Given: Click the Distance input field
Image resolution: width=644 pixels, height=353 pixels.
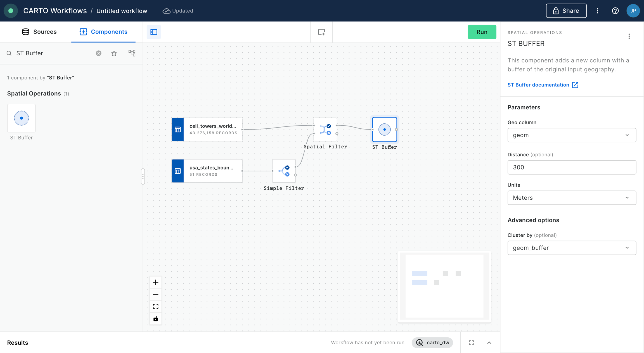Looking at the screenshot, I should [x=572, y=167].
